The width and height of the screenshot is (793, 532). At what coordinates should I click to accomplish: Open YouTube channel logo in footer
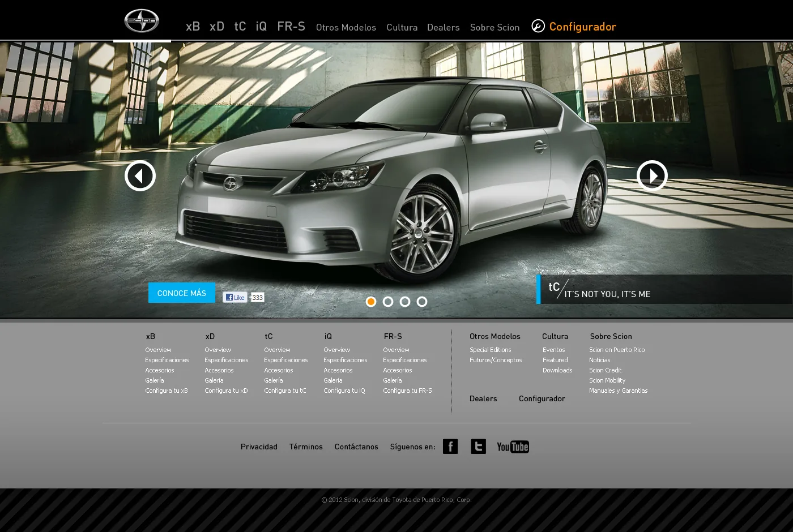coord(513,447)
